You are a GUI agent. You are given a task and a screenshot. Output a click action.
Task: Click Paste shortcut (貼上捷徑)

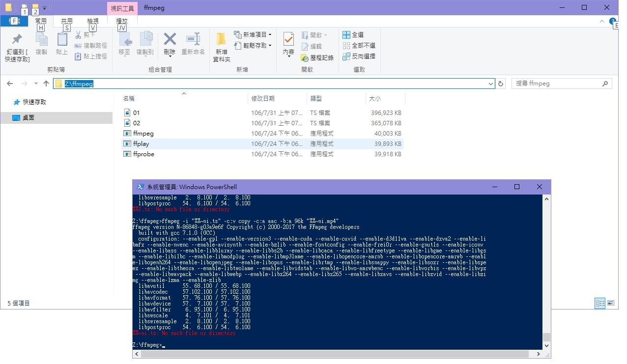[90, 56]
